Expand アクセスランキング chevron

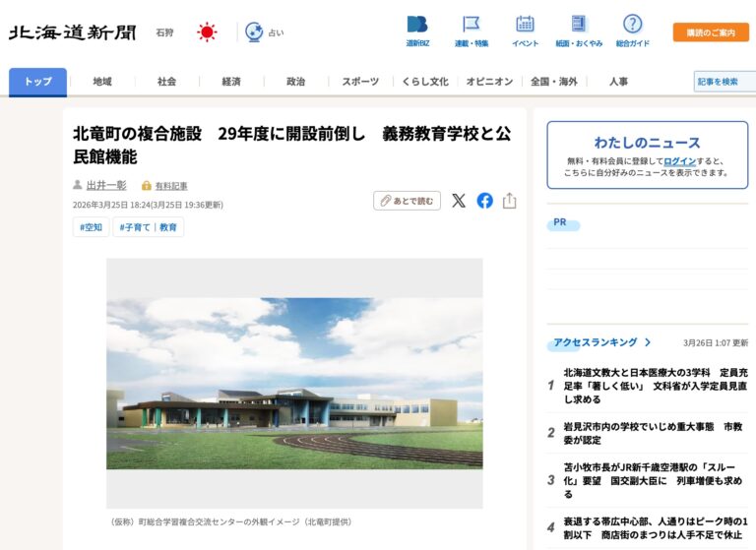[x=647, y=342]
